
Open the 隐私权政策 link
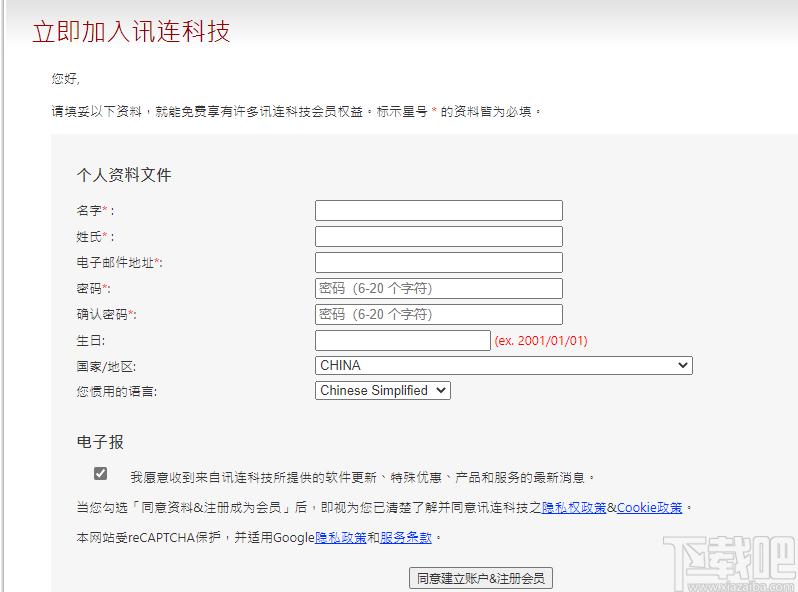(574, 508)
